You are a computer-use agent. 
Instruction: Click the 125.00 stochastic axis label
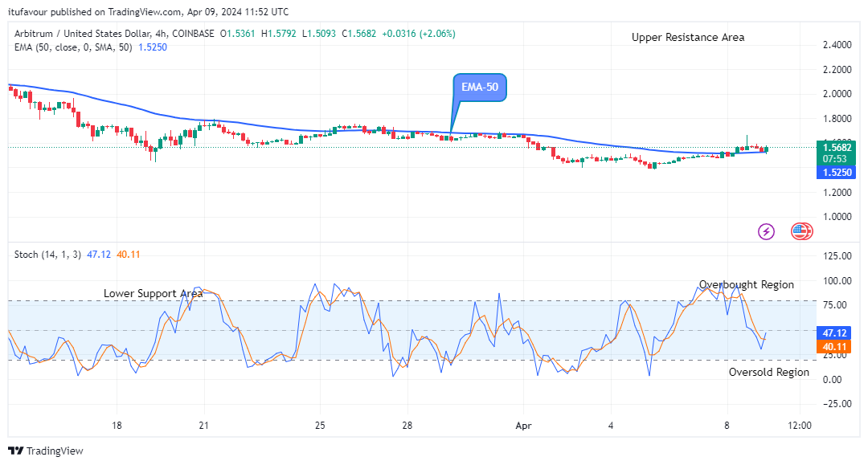pos(837,256)
